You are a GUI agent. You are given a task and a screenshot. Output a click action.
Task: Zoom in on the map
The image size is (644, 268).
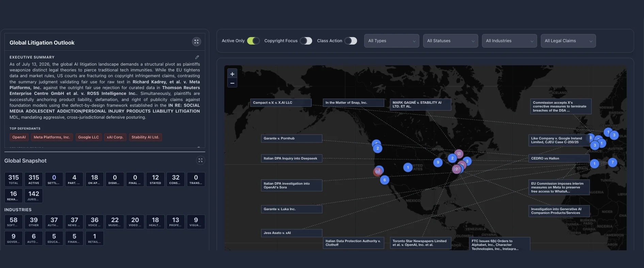point(232,74)
